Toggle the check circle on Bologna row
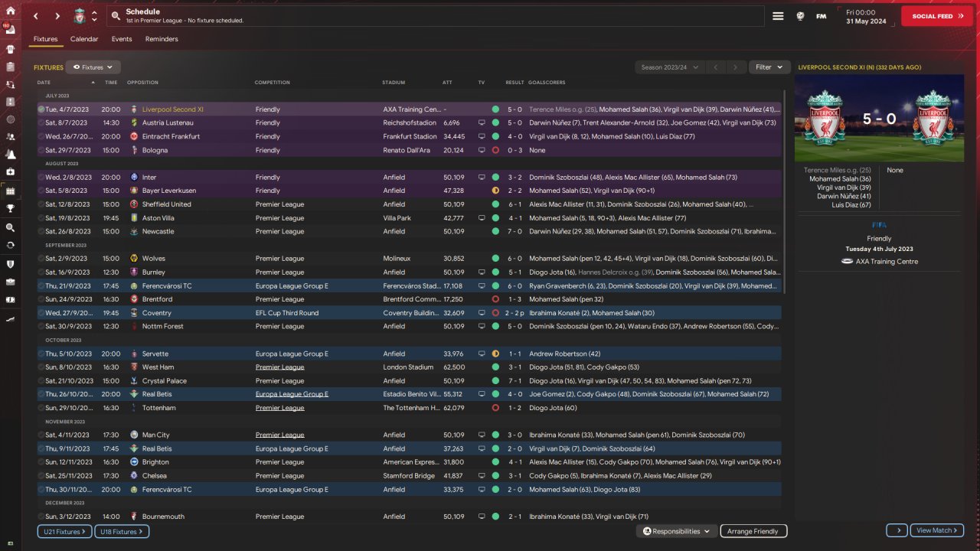The height and width of the screenshot is (551, 980). tap(41, 150)
